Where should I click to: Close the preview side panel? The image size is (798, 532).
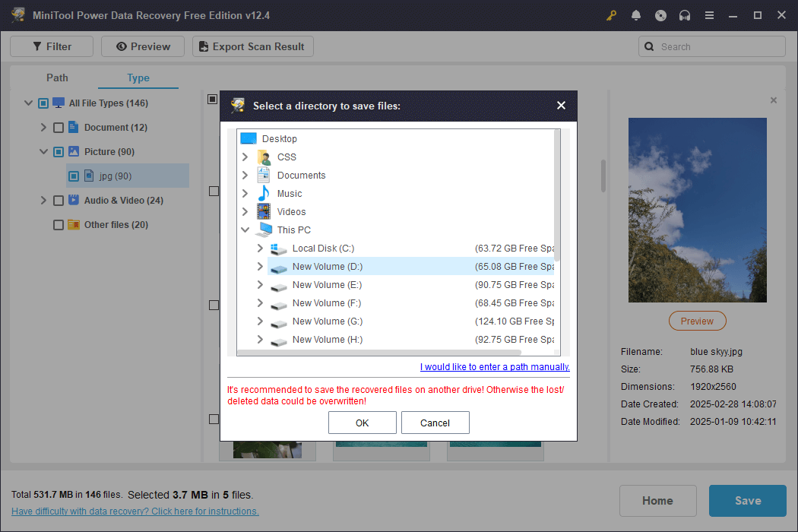point(773,100)
